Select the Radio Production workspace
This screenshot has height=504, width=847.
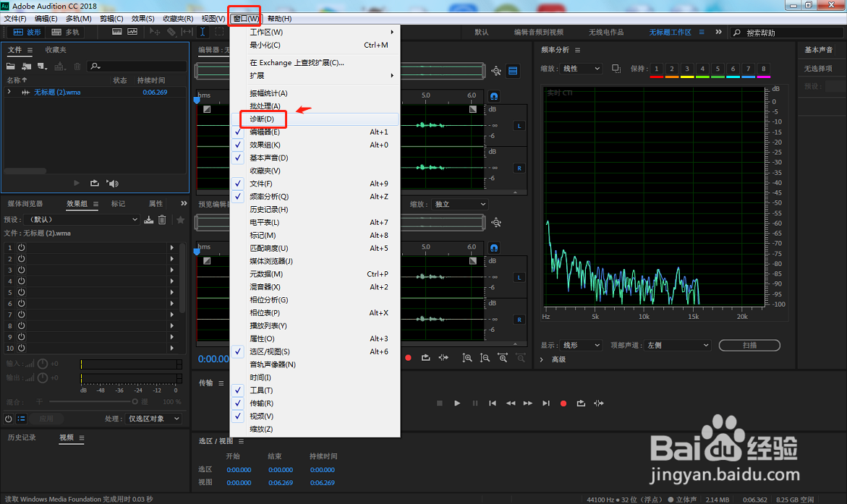tap(606, 33)
